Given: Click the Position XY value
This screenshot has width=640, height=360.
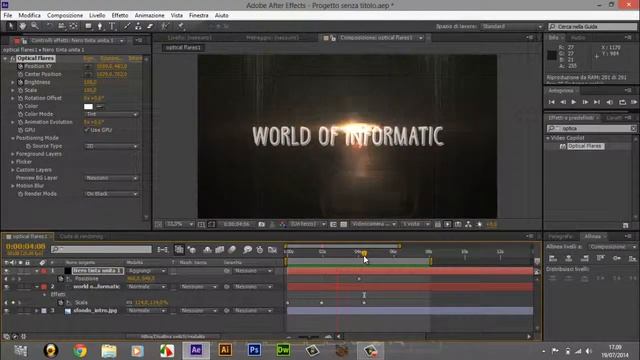Looking at the screenshot, I should pos(111,67).
